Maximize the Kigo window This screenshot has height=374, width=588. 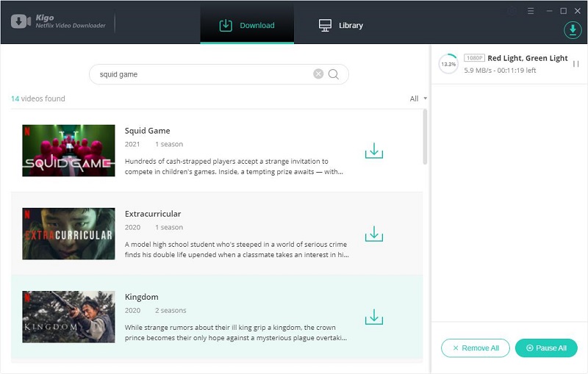pyautogui.click(x=563, y=11)
